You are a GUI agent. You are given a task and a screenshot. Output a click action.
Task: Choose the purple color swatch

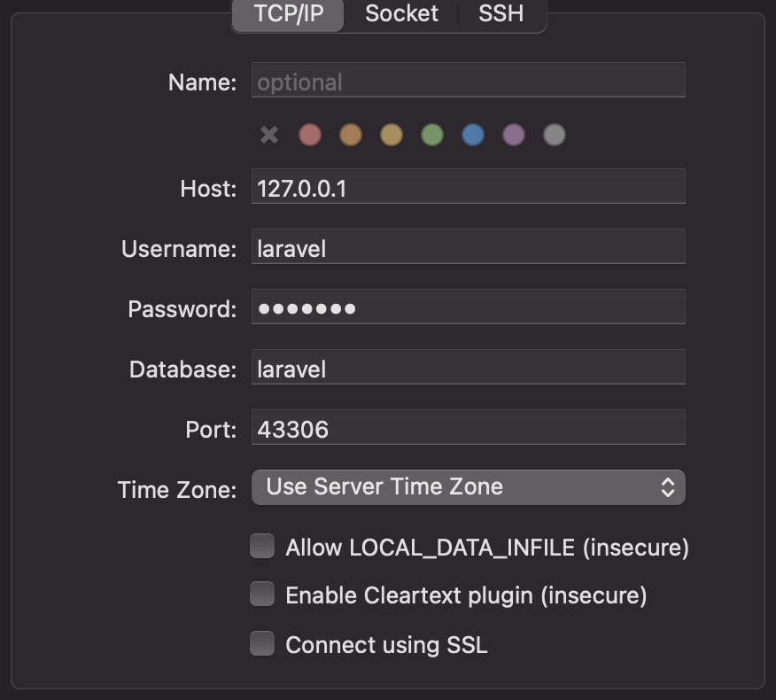[x=514, y=135]
